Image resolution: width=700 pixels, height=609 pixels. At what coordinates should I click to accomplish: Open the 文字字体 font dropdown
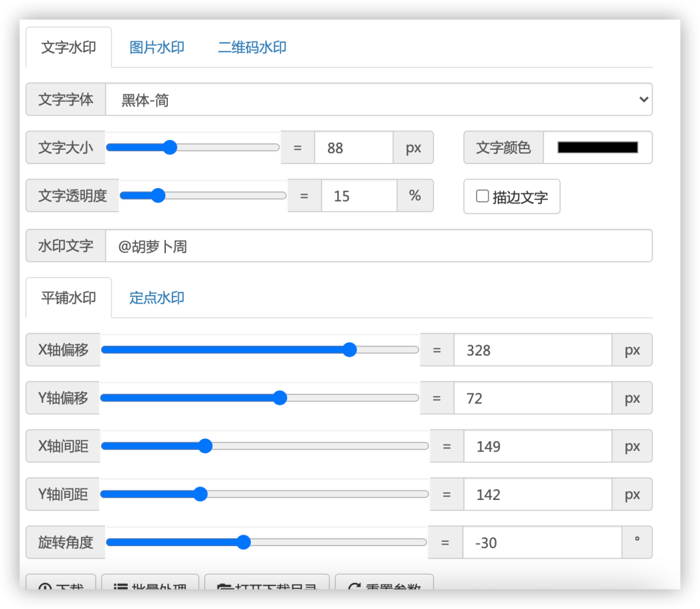point(379,100)
